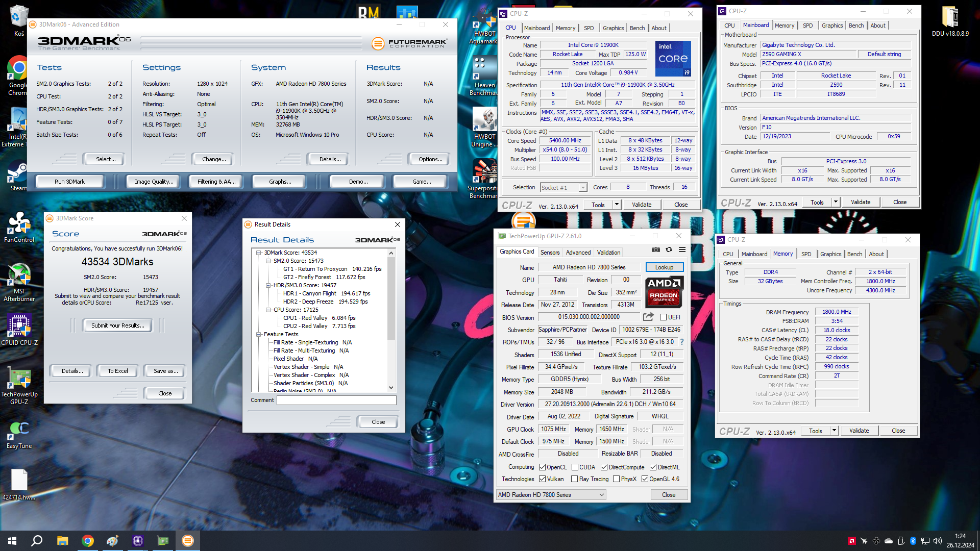Click the GPU-Z refresh icon
Screen dimensions: 980x551
tap(669, 249)
